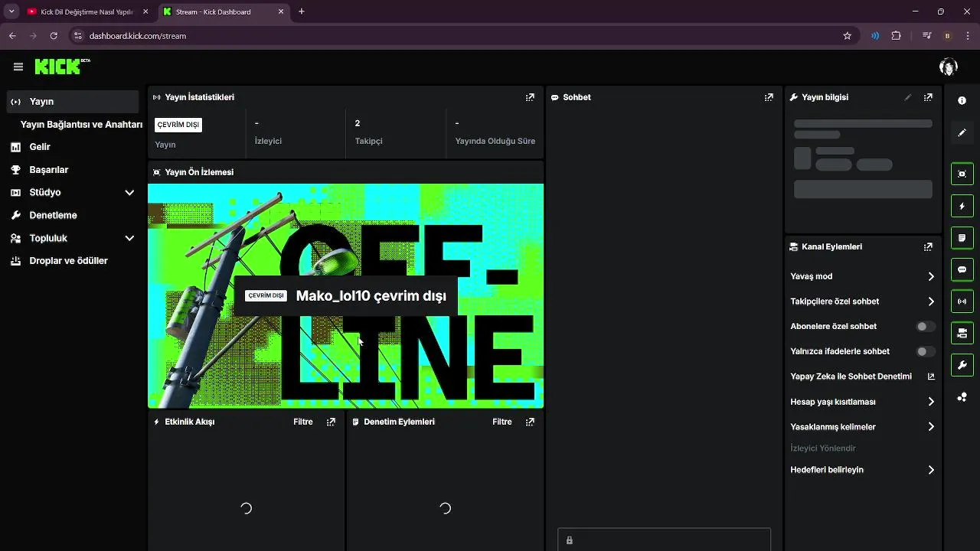Open the browser tab search dropdown
Screen dimensions: 980x551
coord(11,11)
